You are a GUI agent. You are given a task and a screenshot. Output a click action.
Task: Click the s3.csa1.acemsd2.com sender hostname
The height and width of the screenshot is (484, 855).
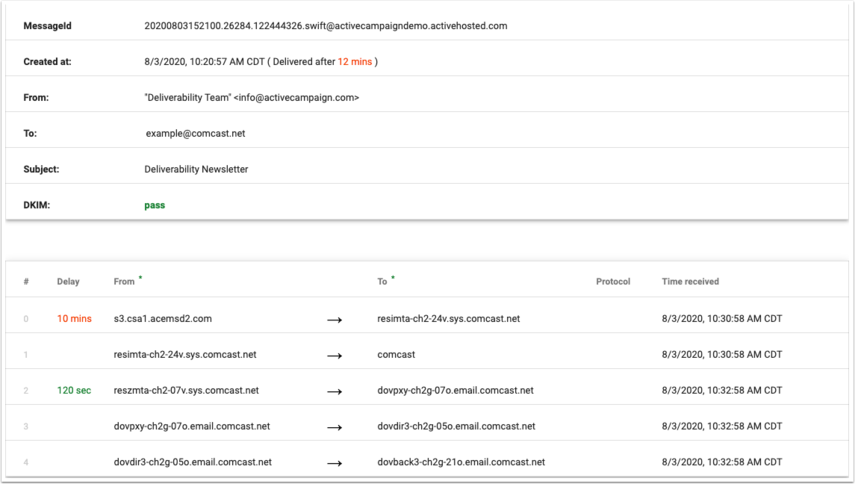click(x=163, y=319)
